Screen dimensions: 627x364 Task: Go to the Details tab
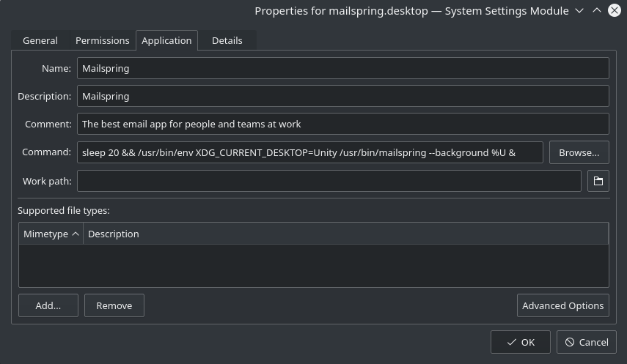click(x=227, y=40)
